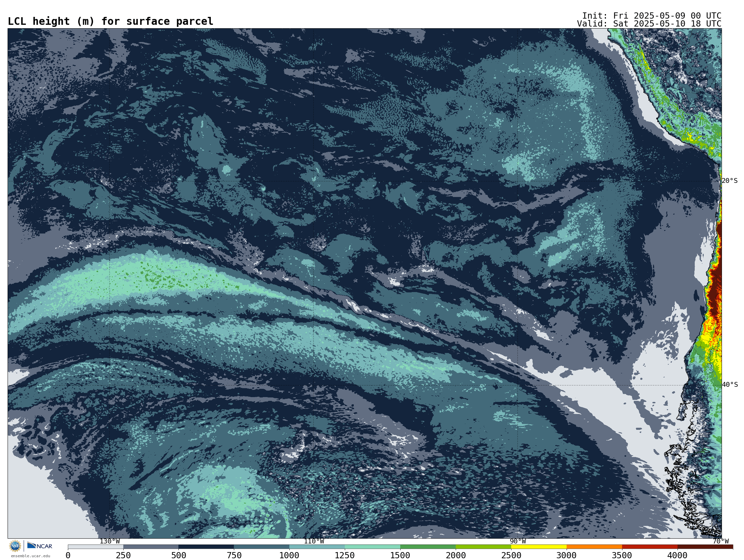Open the ensemble.ucar.edu link text
The image size is (744, 560).
tap(30, 556)
